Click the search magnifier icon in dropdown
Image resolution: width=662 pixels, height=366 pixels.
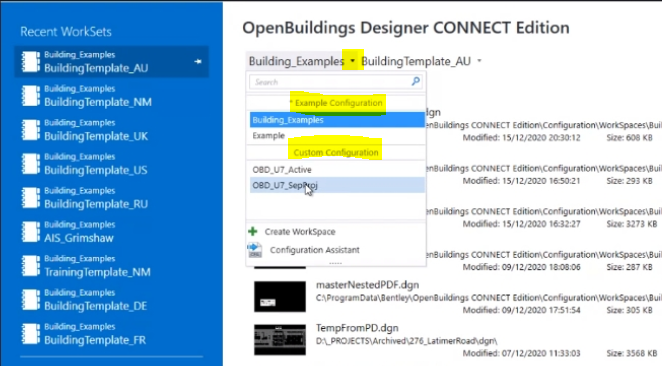416,81
